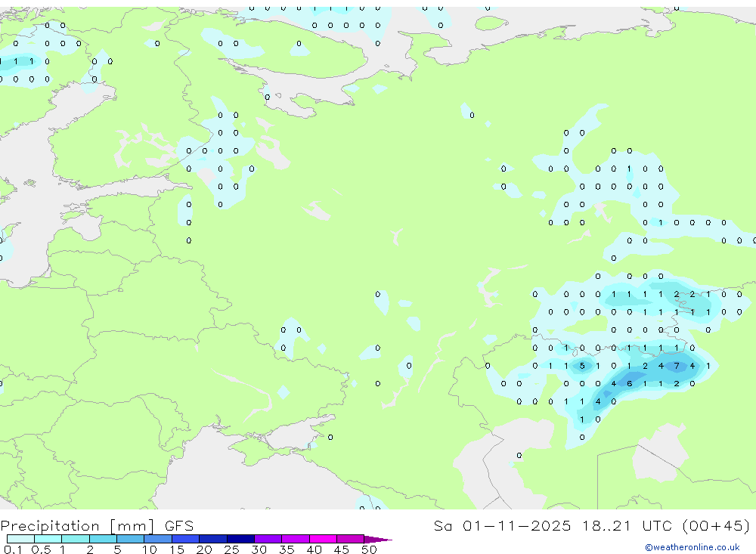The width and height of the screenshot is (756, 554).
Task: Click the legend label "45"
Action: tap(342, 549)
